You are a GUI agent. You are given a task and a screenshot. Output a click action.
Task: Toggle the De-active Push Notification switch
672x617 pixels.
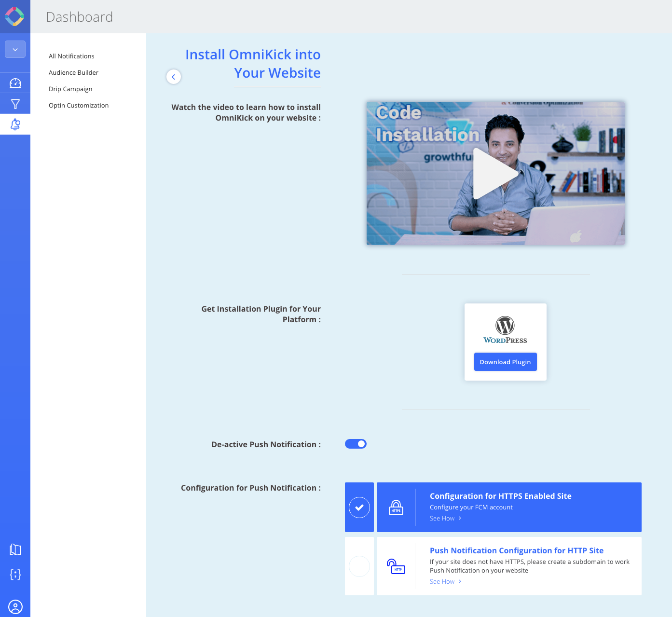[x=356, y=444]
